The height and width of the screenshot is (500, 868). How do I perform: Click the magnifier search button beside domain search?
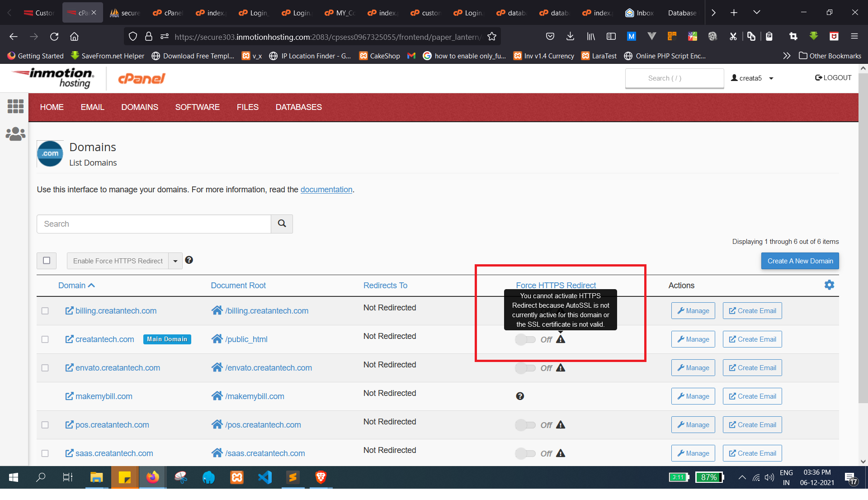(282, 224)
